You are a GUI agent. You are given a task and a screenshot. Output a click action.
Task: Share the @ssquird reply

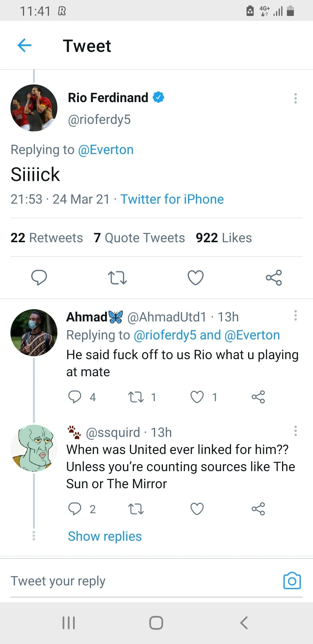[258, 509]
